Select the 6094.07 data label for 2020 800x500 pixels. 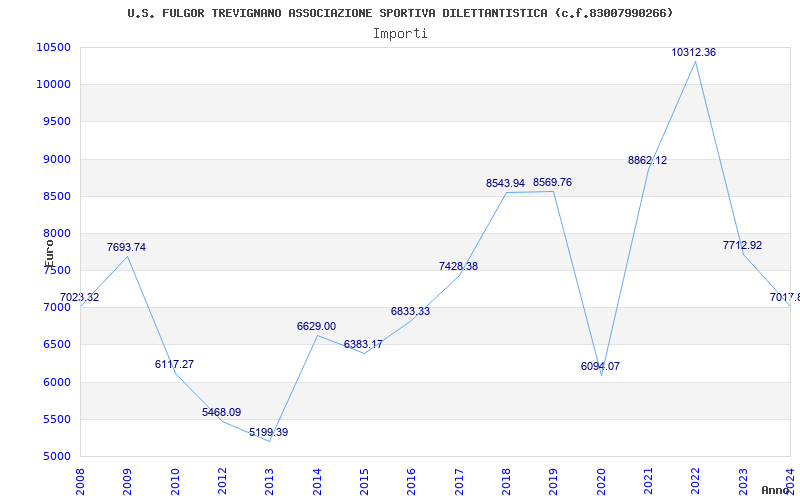pos(600,366)
